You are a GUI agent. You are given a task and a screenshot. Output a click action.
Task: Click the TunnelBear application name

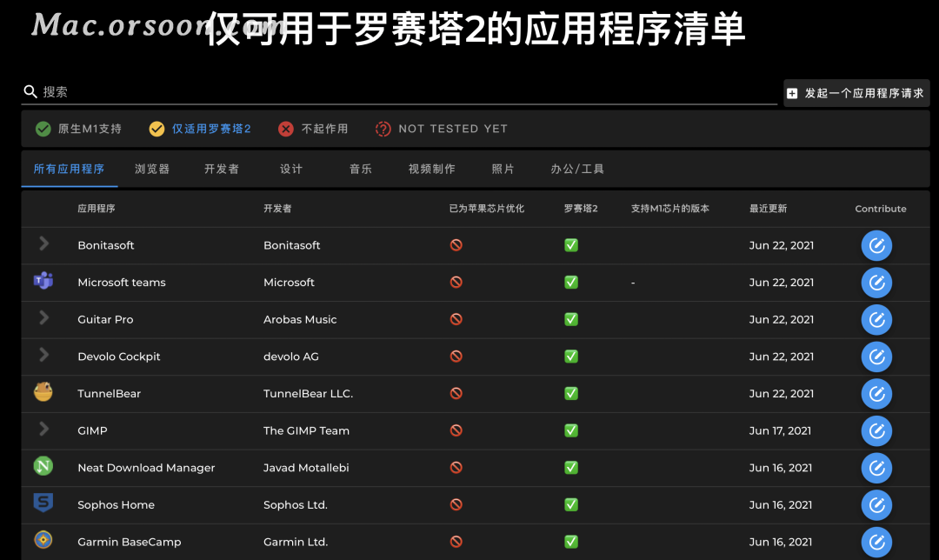[x=109, y=394]
